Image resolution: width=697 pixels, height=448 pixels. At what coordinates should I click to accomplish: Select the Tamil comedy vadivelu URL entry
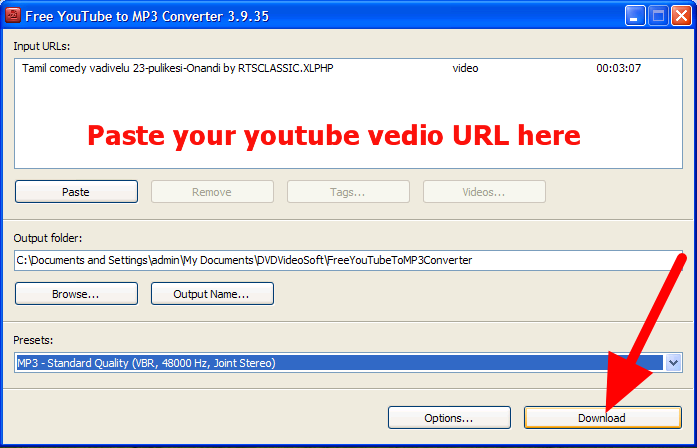(178, 68)
